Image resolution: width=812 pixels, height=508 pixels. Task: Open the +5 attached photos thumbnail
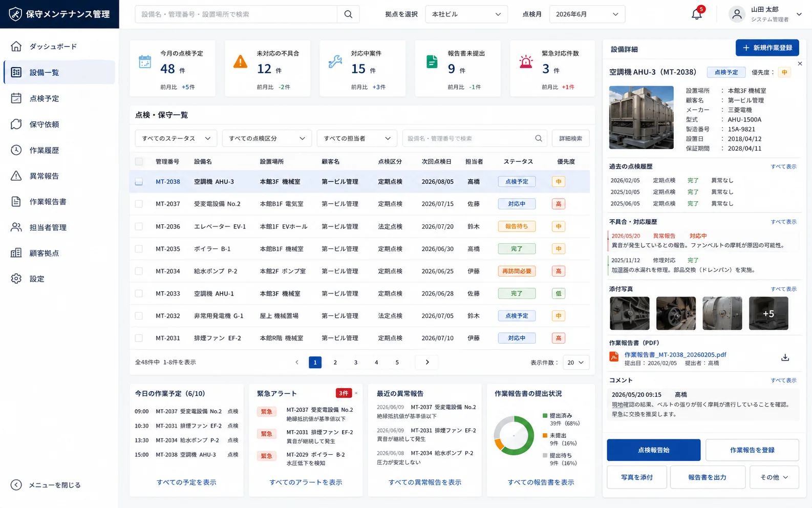[768, 313]
